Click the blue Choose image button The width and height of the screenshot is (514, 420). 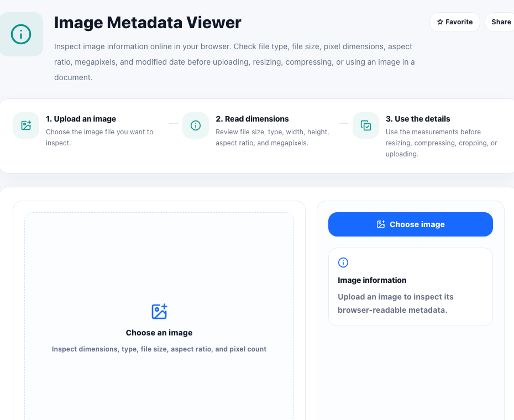411,224
